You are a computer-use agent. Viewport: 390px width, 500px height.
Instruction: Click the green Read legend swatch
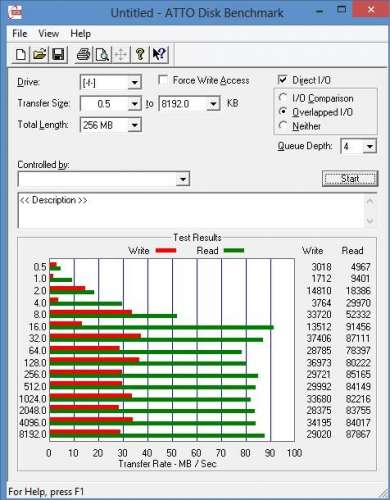click(234, 250)
